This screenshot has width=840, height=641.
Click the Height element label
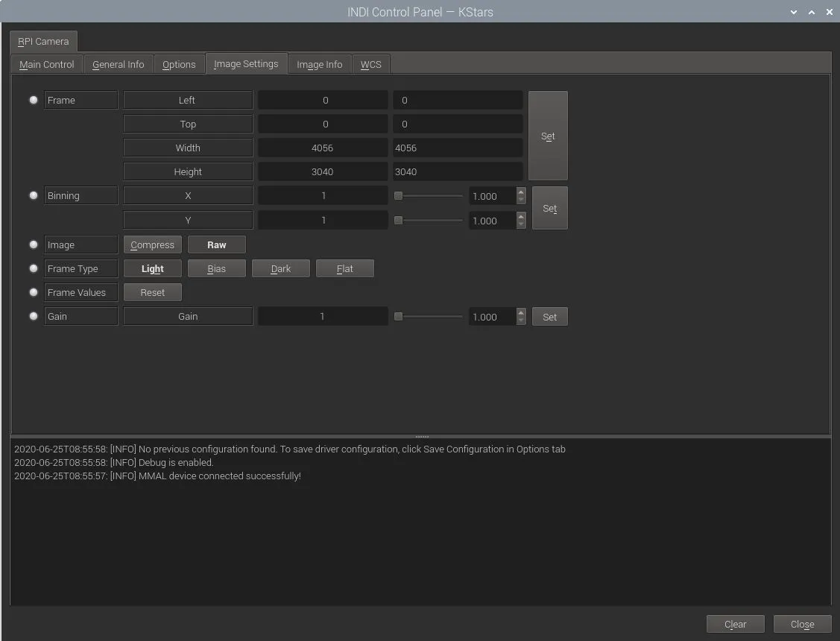(188, 172)
